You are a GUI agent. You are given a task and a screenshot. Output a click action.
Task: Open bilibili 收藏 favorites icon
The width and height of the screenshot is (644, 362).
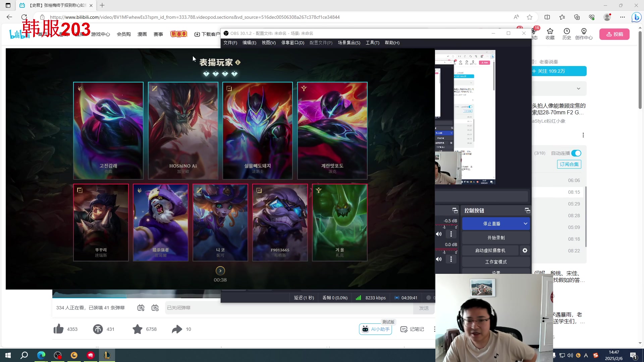point(550,34)
